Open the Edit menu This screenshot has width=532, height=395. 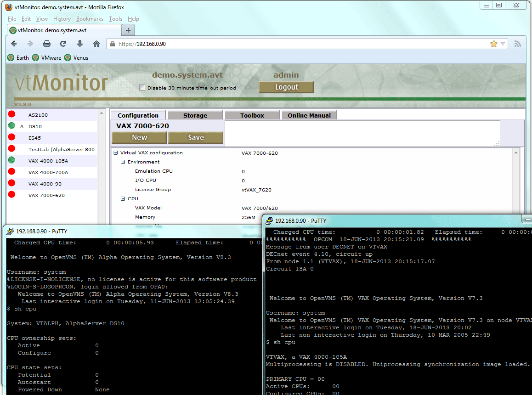point(26,19)
